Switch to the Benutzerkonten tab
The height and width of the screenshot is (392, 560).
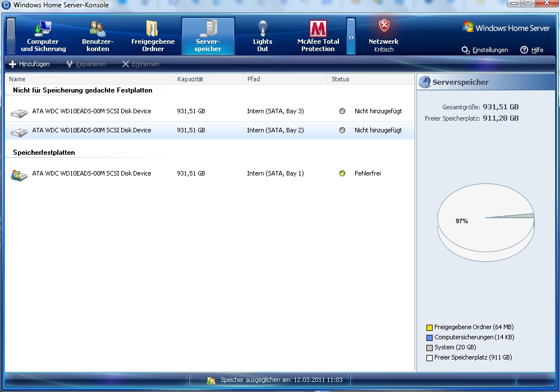coord(98,36)
